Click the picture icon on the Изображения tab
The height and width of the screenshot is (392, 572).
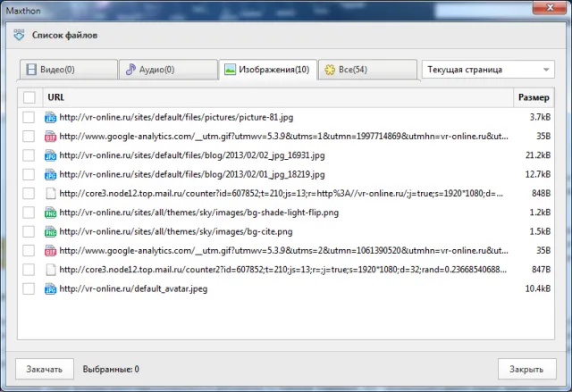[230, 70]
